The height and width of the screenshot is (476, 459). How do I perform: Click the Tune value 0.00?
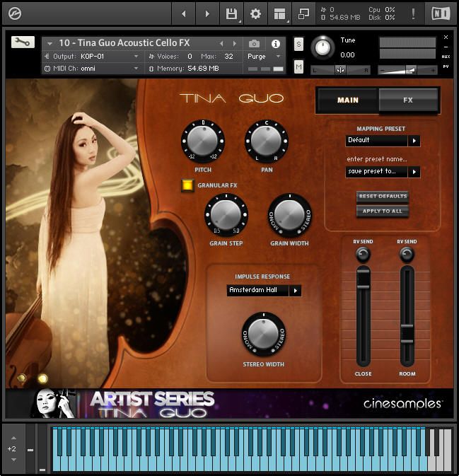pos(347,55)
